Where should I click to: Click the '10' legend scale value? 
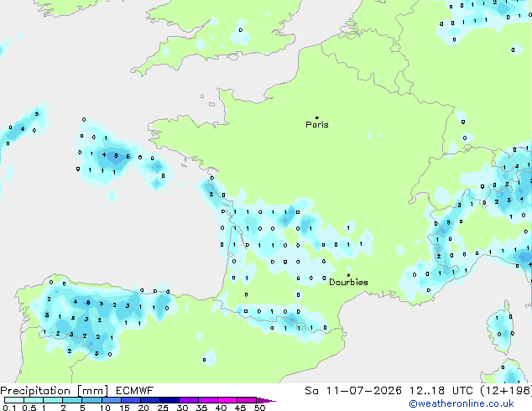click(105, 408)
